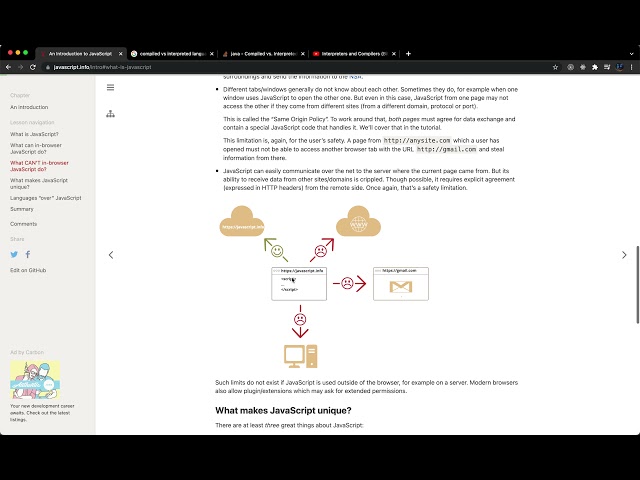640x480 pixels.
Task: Open Comments link in sidebar
Action: [23, 224]
